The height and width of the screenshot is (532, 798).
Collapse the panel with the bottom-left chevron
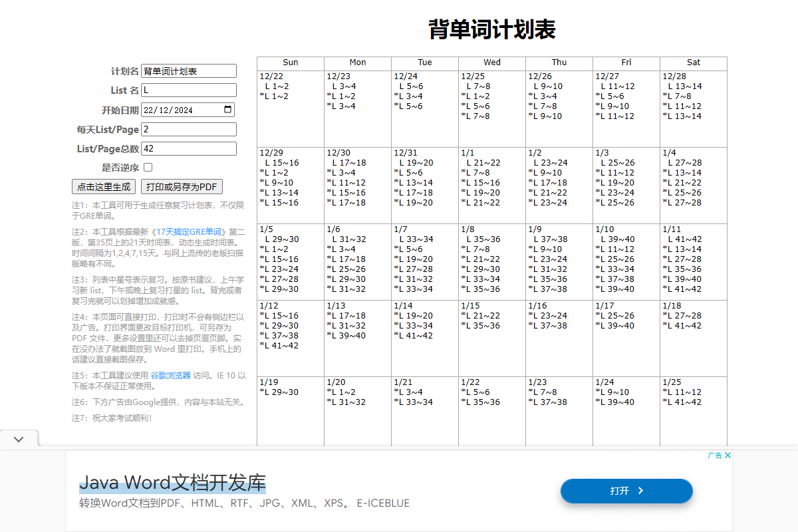pos(19,439)
